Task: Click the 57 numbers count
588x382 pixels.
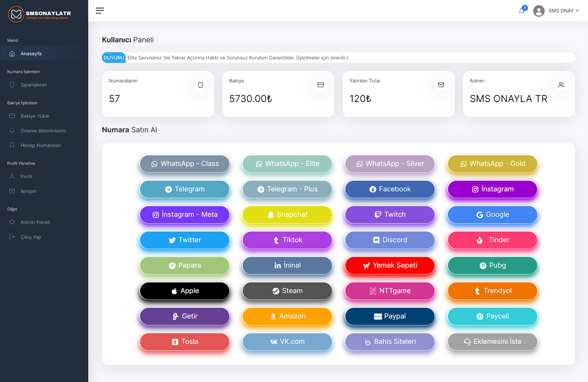Action: 114,99
